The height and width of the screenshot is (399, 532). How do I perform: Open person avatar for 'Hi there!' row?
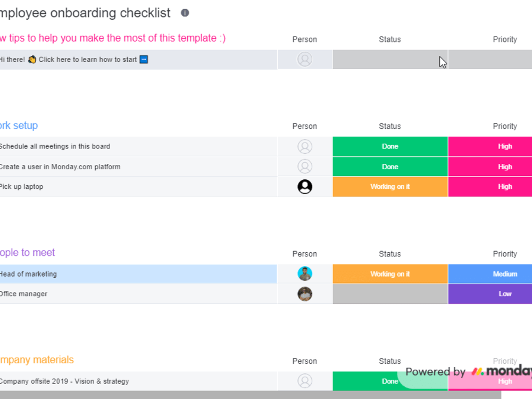click(305, 60)
